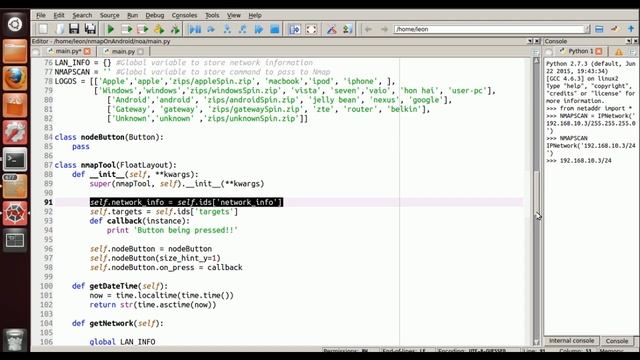Click Run cell and advance icon
Image resolution: width=640 pixels, height=360 pixels.
point(143,29)
